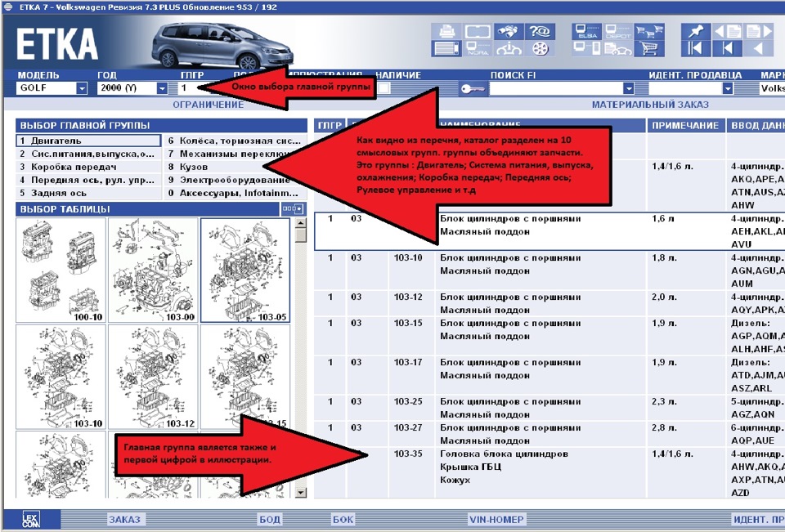Click the blank frame icon beside the printer
The width and height of the screenshot is (785, 532).
478,32
